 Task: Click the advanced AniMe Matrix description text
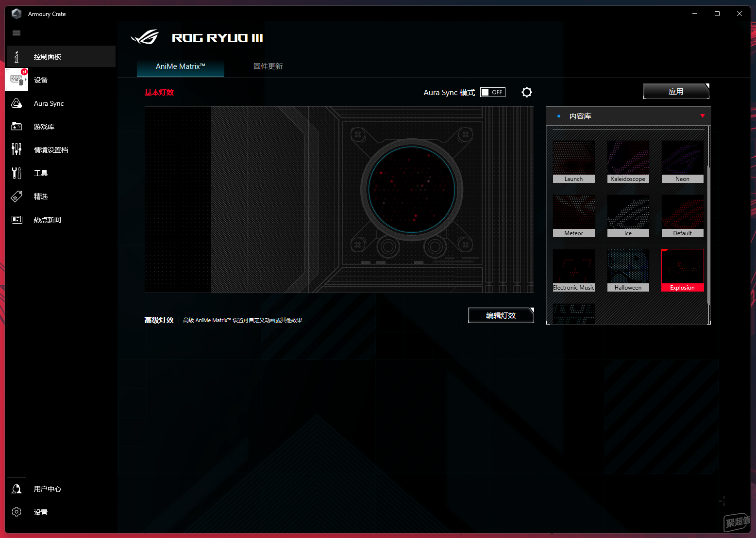243,320
